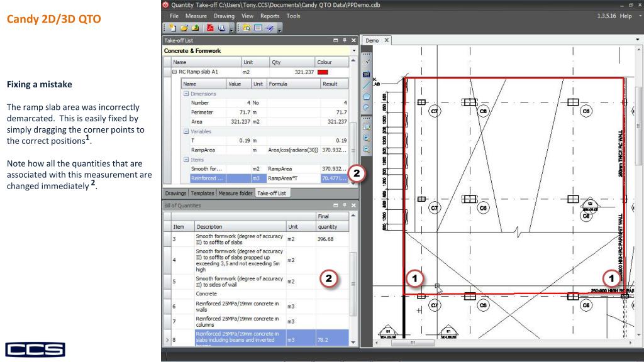Click the Qty column header

[x=292, y=62]
